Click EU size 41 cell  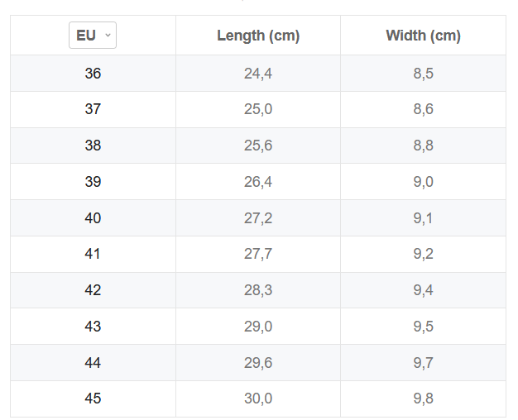[93, 254]
